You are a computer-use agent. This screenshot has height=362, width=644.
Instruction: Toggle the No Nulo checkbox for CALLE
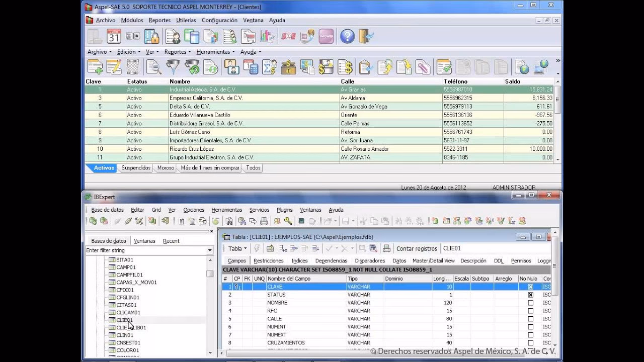530,319
